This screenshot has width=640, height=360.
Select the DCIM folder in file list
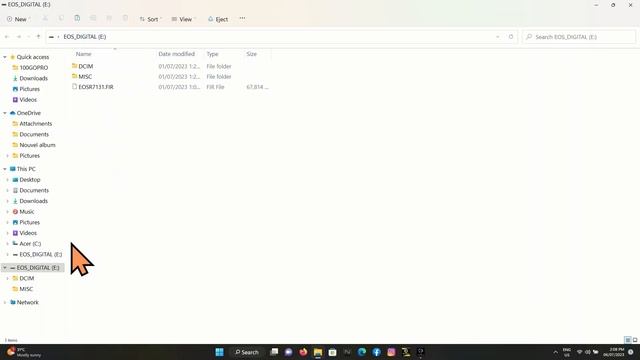[x=86, y=66]
